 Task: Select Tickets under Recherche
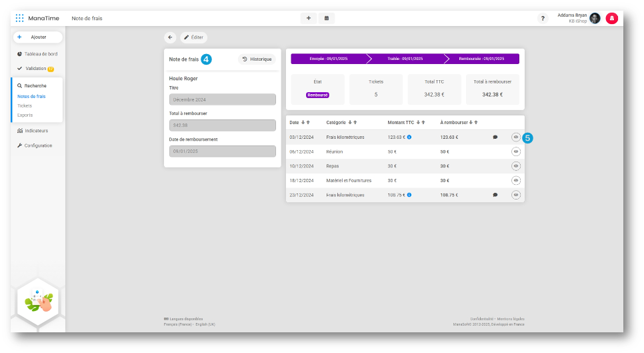(25, 105)
